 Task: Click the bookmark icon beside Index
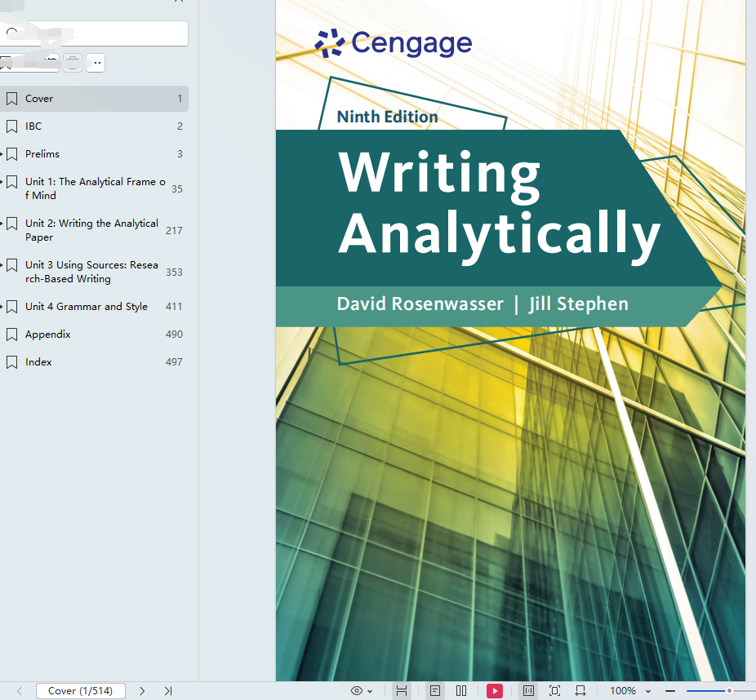tap(12, 362)
